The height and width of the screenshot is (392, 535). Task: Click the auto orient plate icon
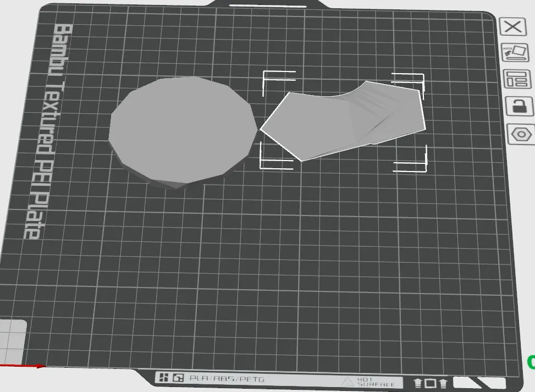[x=516, y=53]
